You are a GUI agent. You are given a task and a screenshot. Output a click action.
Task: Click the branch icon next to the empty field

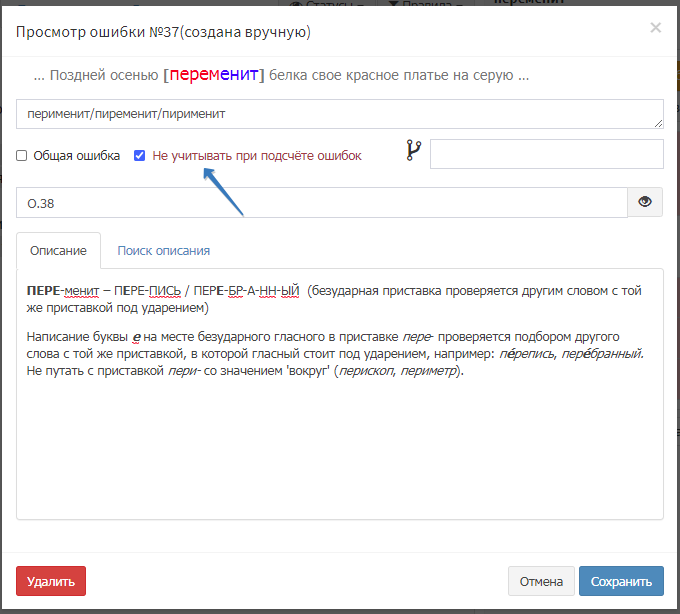414,151
